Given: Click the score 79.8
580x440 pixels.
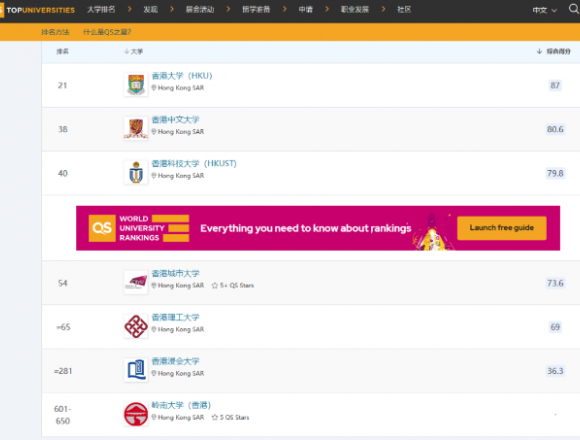Looking at the screenshot, I should pyautogui.click(x=555, y=173).
